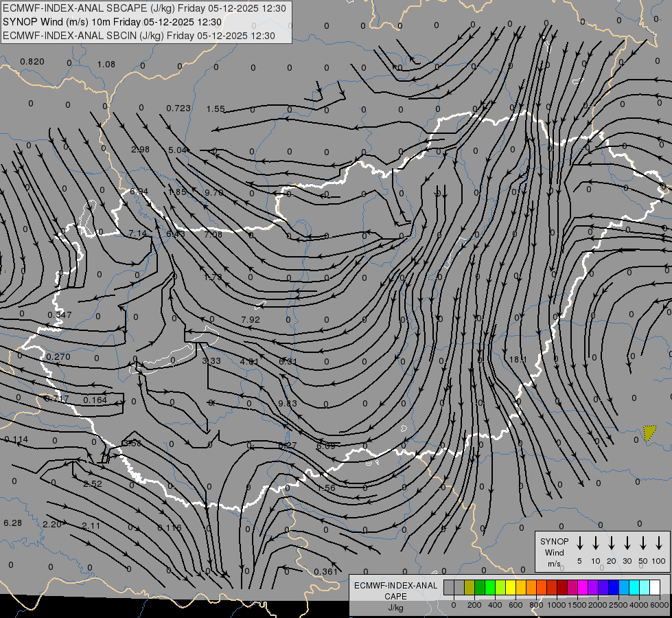Click the 0.723 value on the map

[178, 108]
